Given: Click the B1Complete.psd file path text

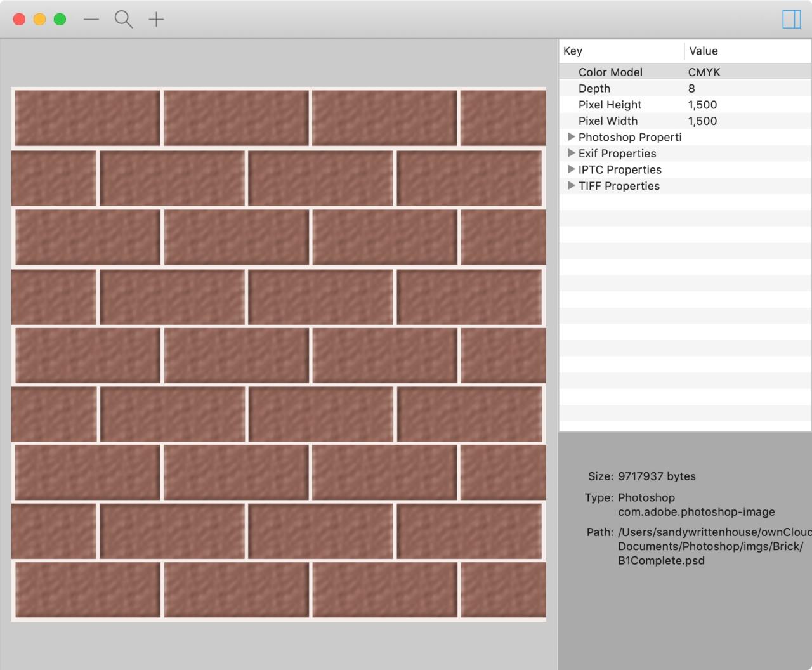Looking at the screenshot, I should click(661, 560).
